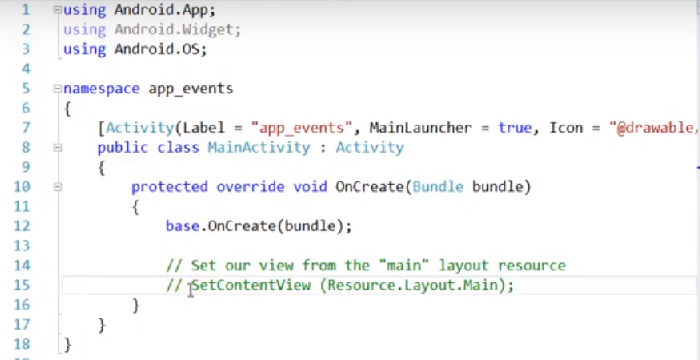Screen dimensions: 700x360
Task: Click the grayed Android.Widget using statement
Action: coord(152,29)
